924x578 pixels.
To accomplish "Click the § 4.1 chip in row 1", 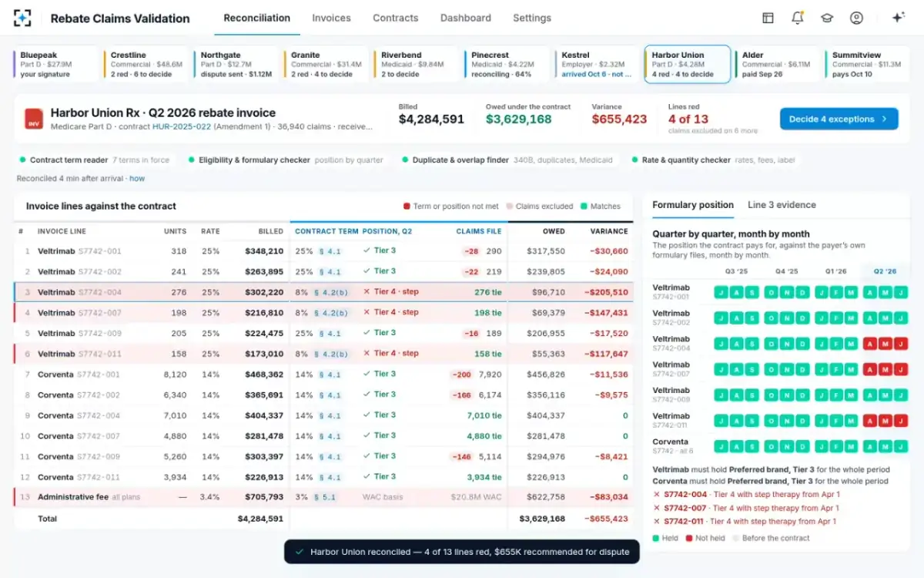I will click(x=330, y=251).
